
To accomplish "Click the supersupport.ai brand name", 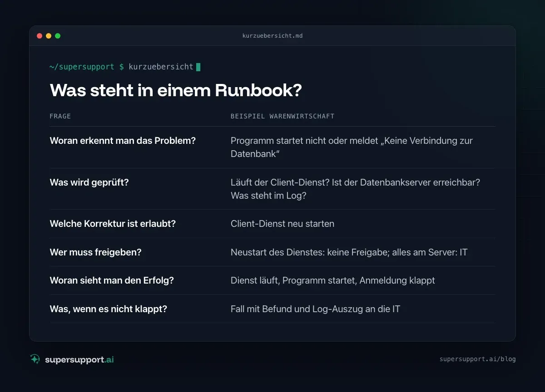I will (79, 359).
